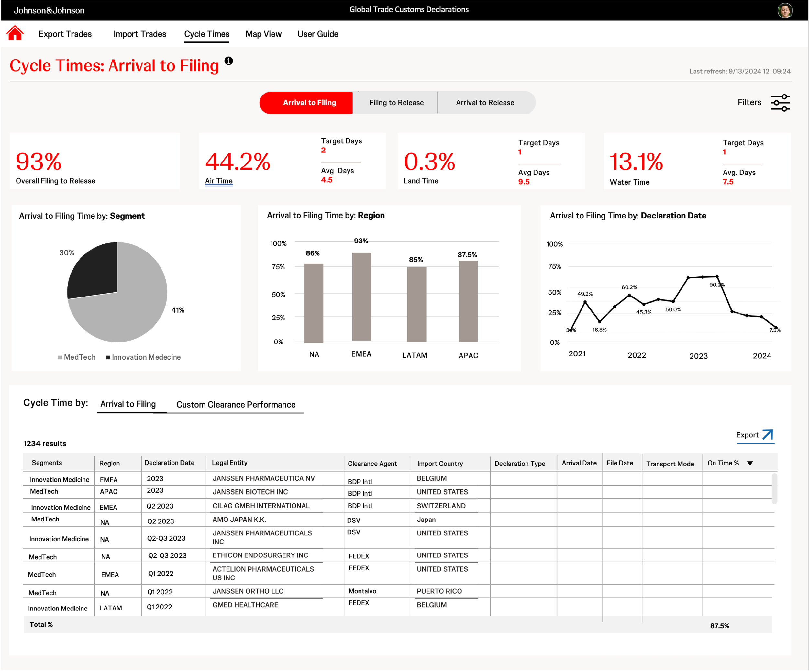Click the EMEA bar in Region chart

click(x=361, y=297)
